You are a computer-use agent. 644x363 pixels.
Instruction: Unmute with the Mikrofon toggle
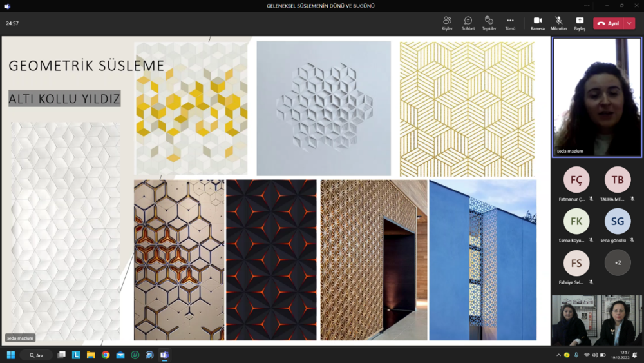click(x=558, y=23)
